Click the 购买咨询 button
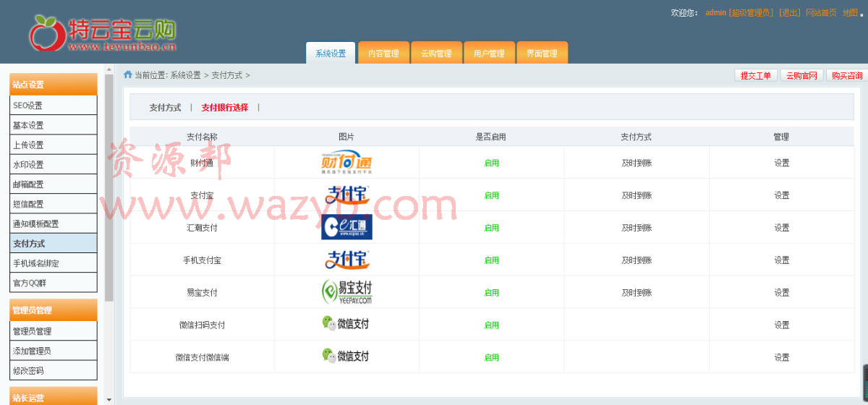 pos(846,75)
